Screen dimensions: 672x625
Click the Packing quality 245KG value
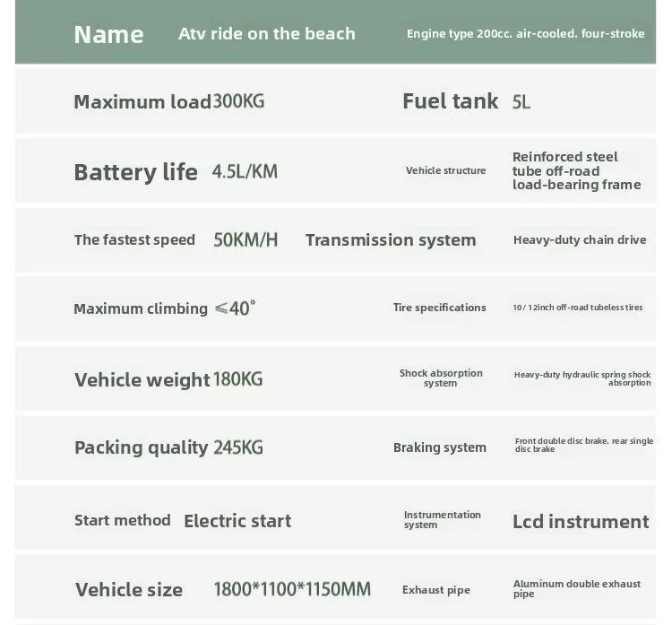point(238,447)
